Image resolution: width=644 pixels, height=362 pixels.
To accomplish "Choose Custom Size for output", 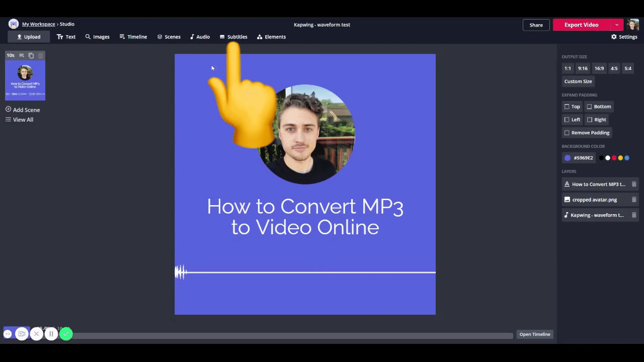I will 578,81.
